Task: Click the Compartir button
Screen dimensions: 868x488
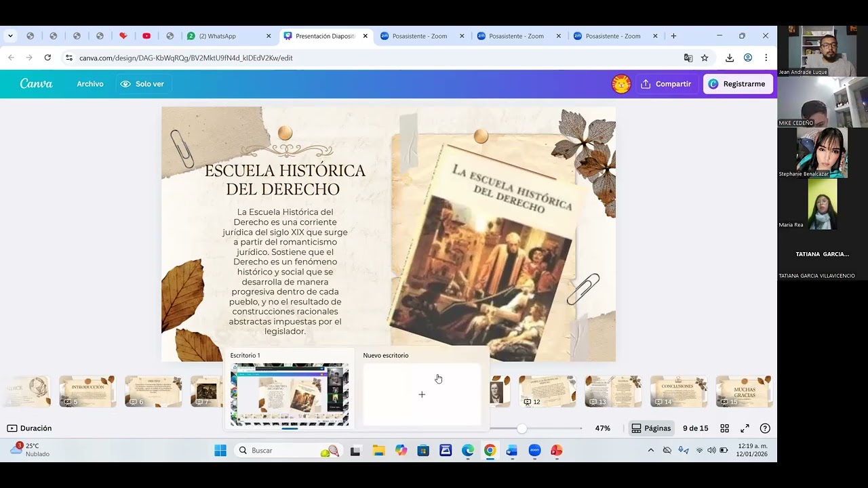Action: point(667,84)
